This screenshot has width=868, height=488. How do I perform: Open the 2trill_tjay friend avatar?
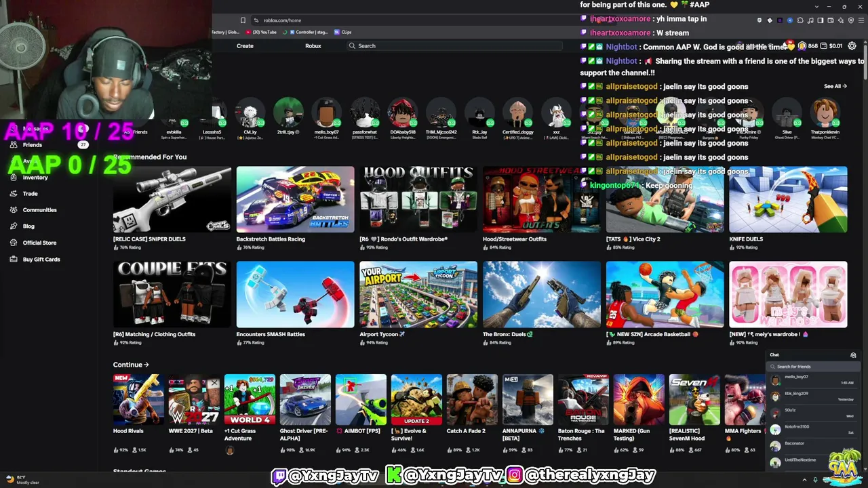(x=288, y=113)
